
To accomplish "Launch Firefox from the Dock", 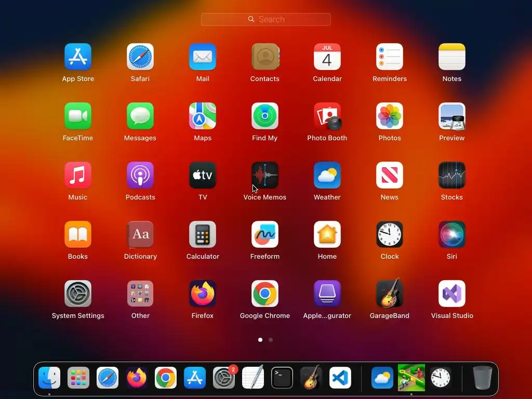I will coord(137,378).
